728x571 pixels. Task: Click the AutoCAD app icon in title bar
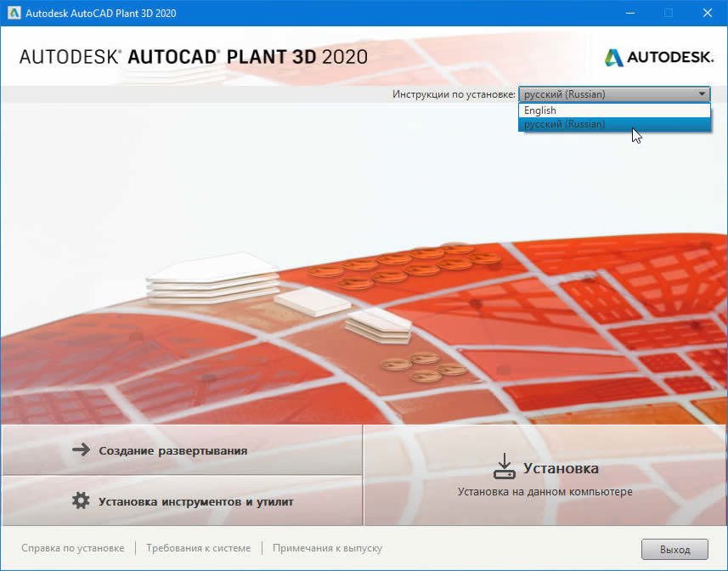point(14,13)
